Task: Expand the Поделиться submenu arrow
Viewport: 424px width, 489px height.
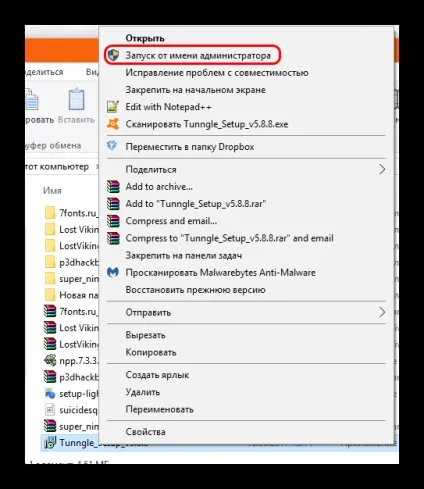Action: click(382, 169)
